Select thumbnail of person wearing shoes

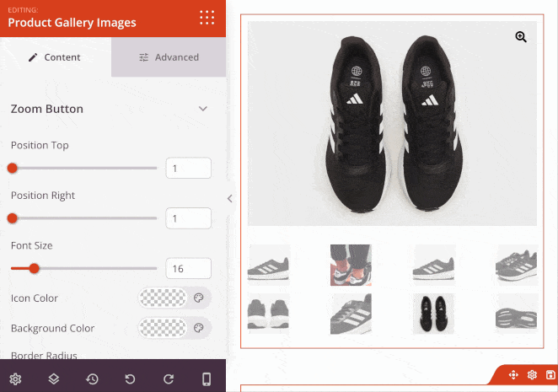point(351,265)
